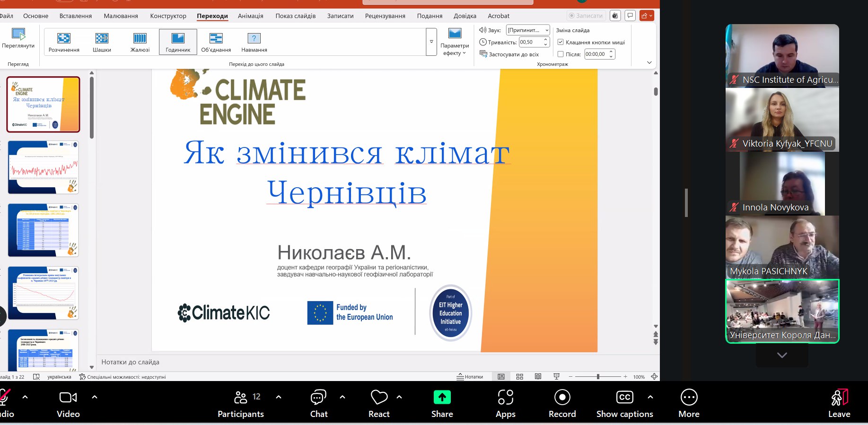Select the Жалюзі transition effect
The image size is (868, 425).
(140, 42)
